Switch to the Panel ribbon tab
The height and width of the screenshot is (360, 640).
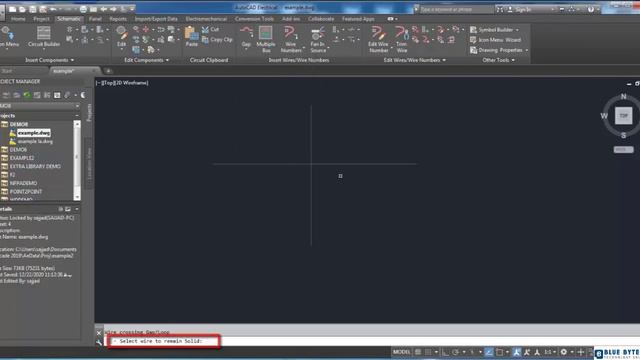click(95, 19)
